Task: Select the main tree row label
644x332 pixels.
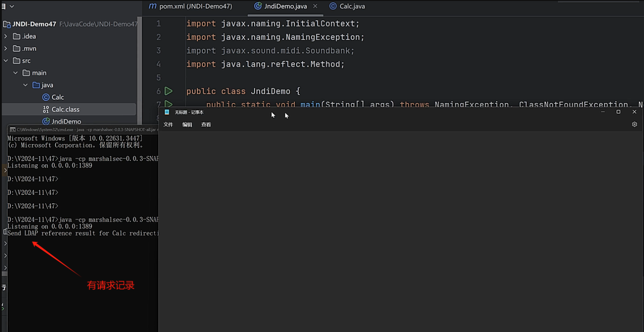Action: pos(39,72)
